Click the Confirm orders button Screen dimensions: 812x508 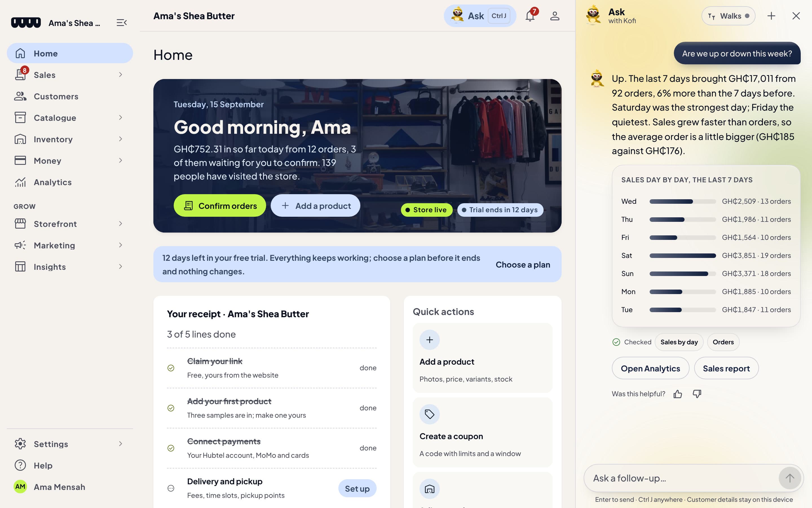[x=220, y=206]
